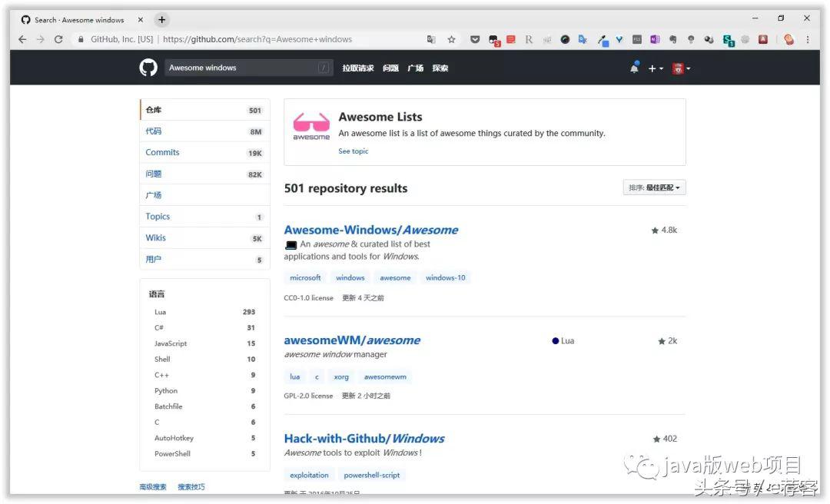Image resolution: width=830 pixels, height=504 pixels.
Task: Select the 问题 filter with 82K results
Action: pyautogui.click(x=205, y=174)
